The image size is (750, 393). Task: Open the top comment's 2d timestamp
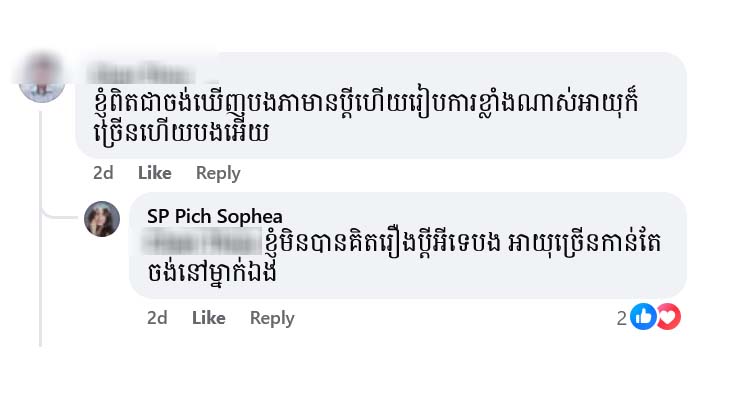pyautogui.click(x=103, y=173)
